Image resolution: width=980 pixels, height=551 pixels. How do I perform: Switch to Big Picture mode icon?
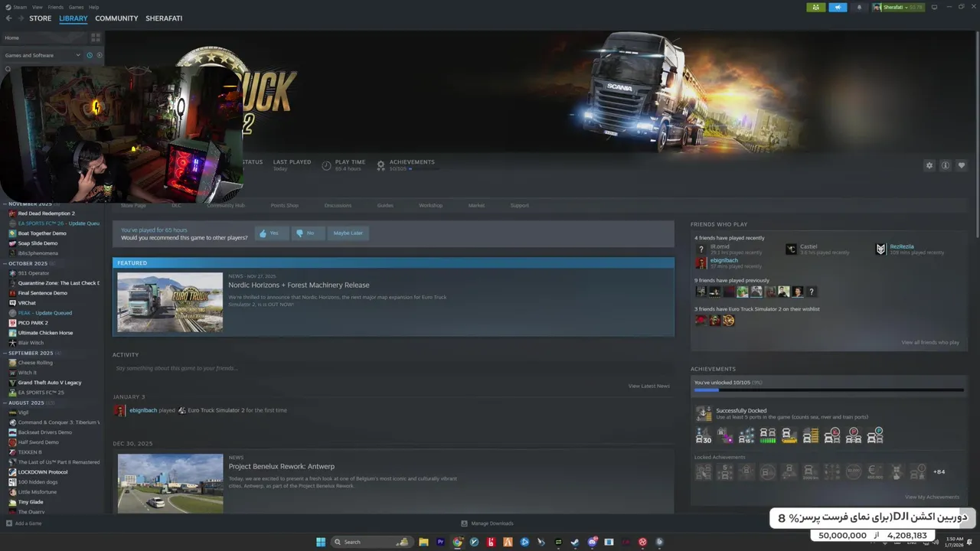tap(934, 7)
